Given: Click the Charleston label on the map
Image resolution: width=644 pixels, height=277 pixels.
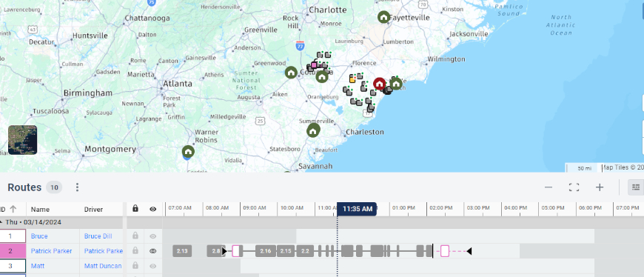Looking at the screenshot, I should point(365,132).
